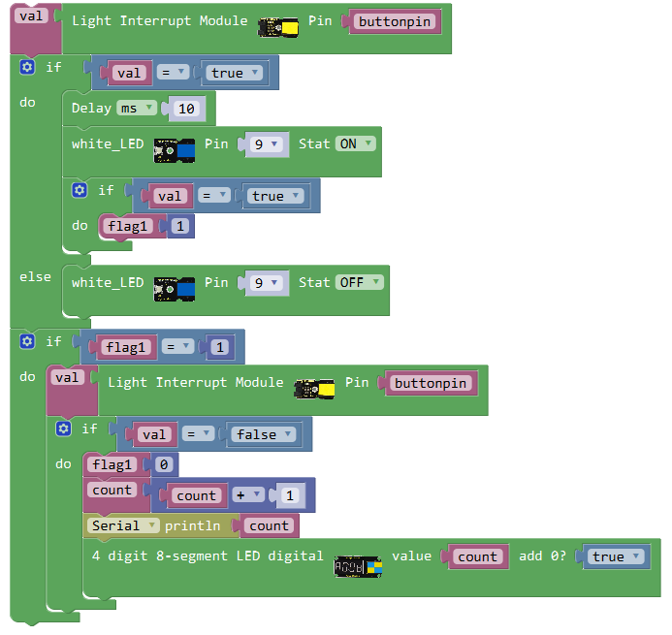The height and width of the screenshot is (635, 672).
Task: Open the Stat OFF dropdown
Action: click(360, 282)
